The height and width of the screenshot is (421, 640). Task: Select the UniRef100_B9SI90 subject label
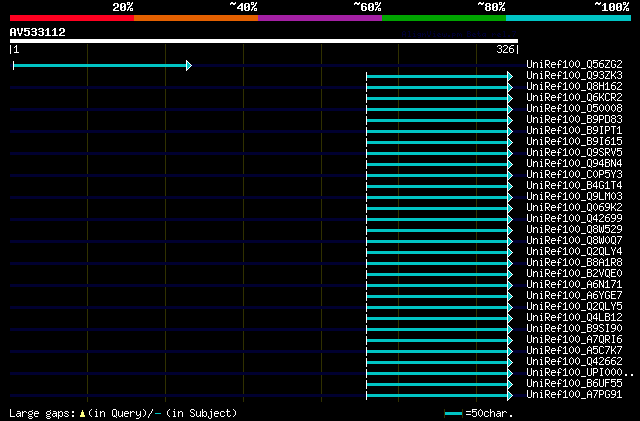[574, 329]
